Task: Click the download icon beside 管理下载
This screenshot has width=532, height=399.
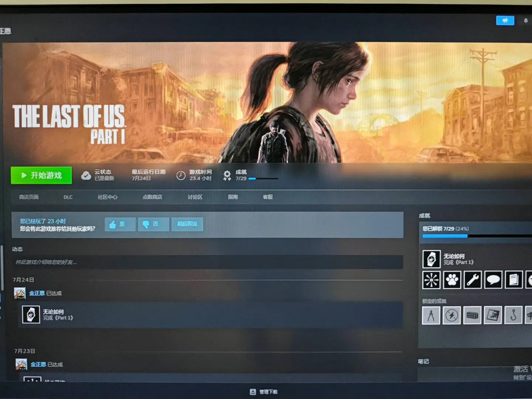Action: (253, 392)
